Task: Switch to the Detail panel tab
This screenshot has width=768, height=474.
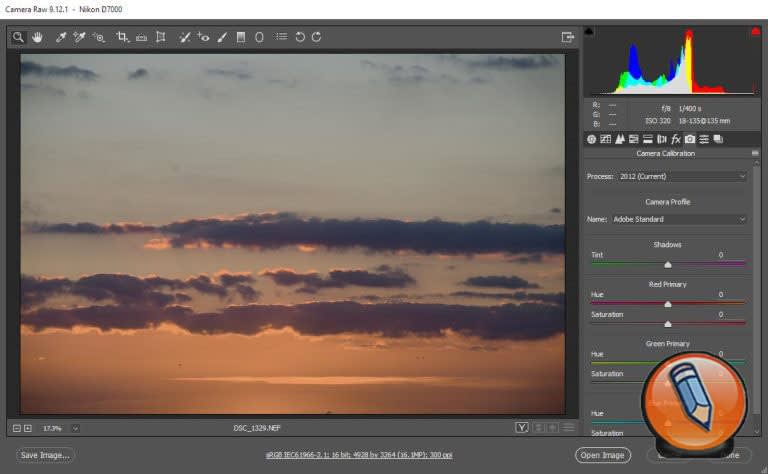Action: 620,140
